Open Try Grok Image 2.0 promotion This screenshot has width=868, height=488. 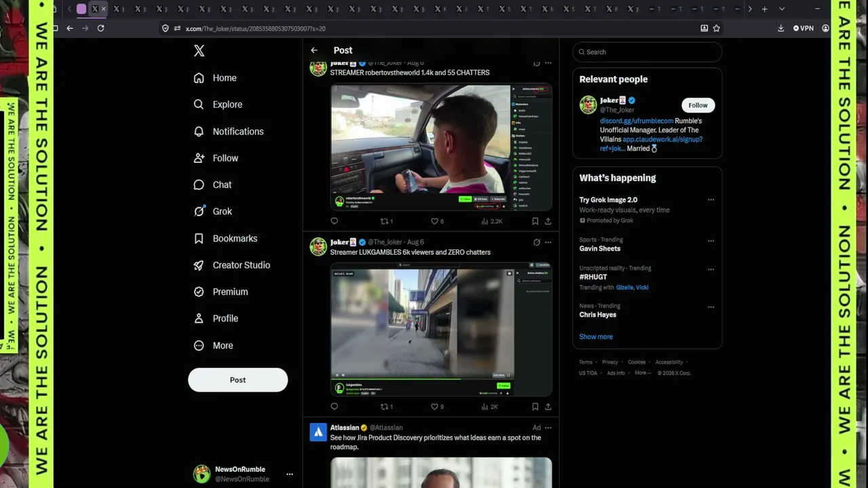point(608,200)
